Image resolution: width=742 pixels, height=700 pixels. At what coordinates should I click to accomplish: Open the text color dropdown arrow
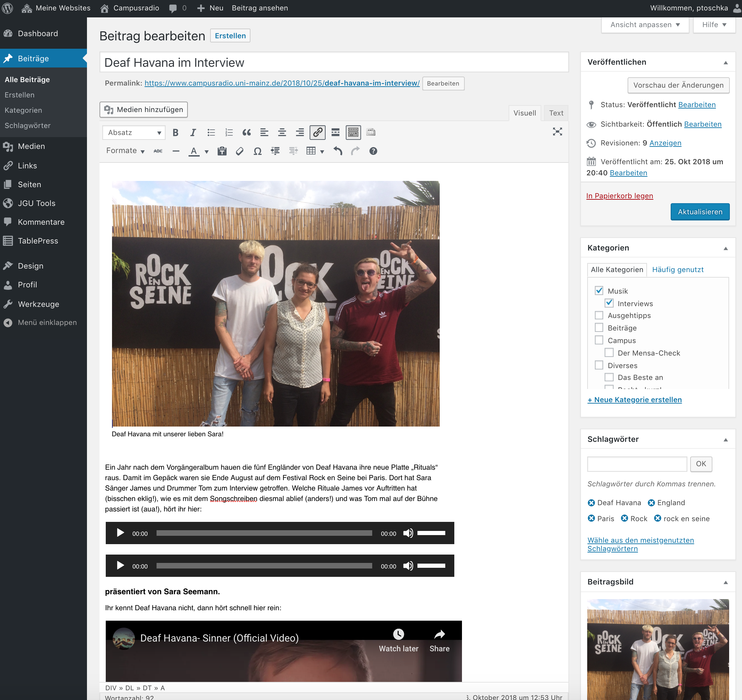(206, 152)
